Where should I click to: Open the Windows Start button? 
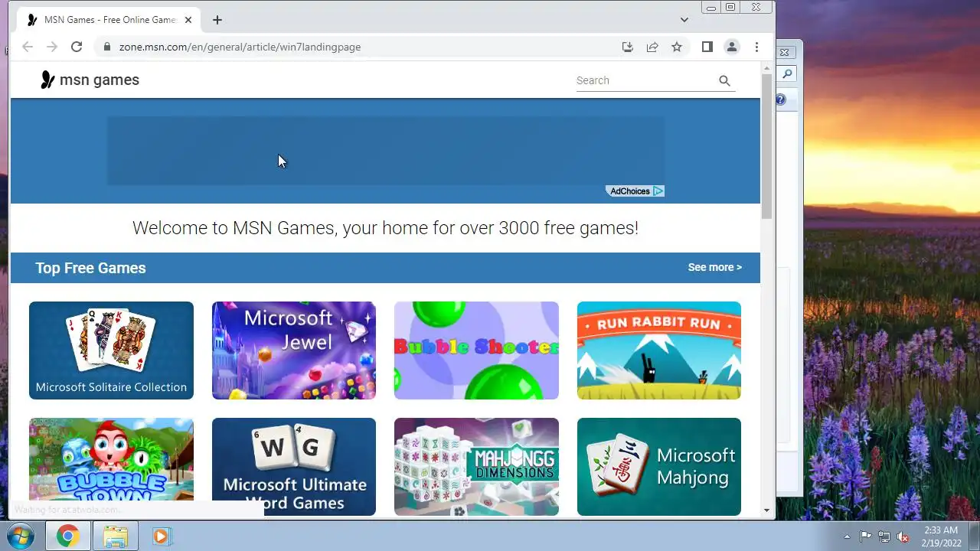[21, 536]
